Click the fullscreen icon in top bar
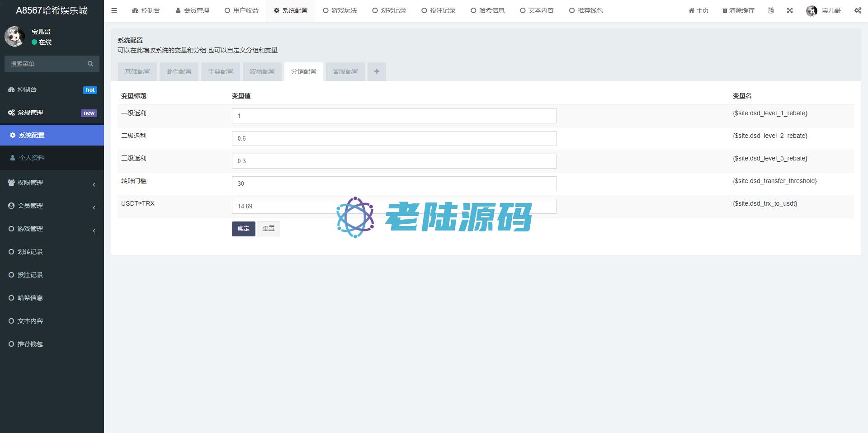Viewport: 868px width, 433px height. (790, 10)
